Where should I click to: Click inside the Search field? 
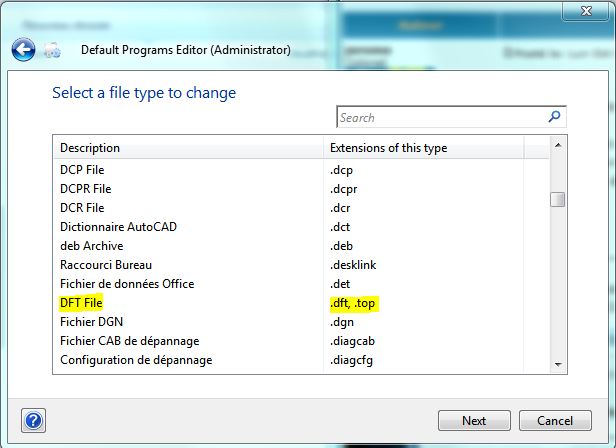[451, 117]
